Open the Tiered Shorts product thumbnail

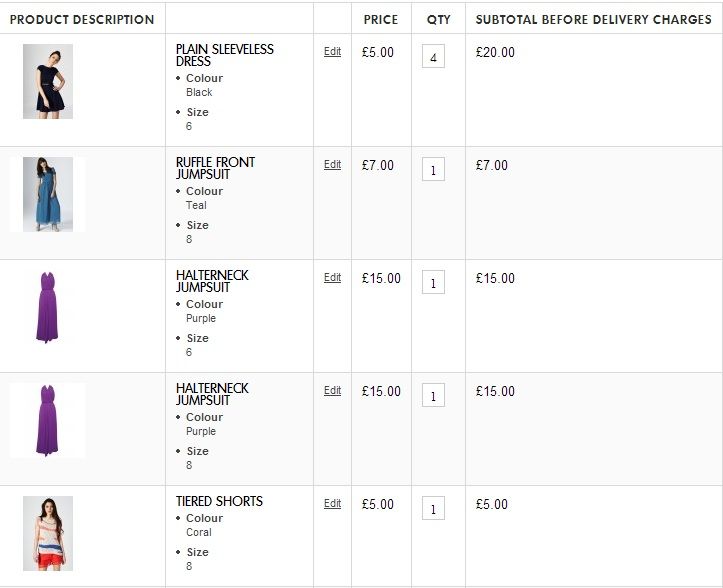pyautogui.click(x=48, y=533)
